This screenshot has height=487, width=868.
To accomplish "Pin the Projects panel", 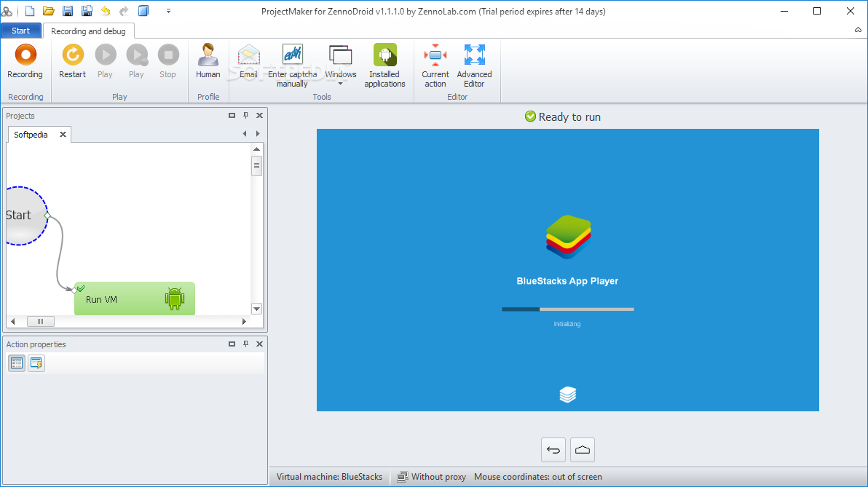I will [x=246, y=116].
